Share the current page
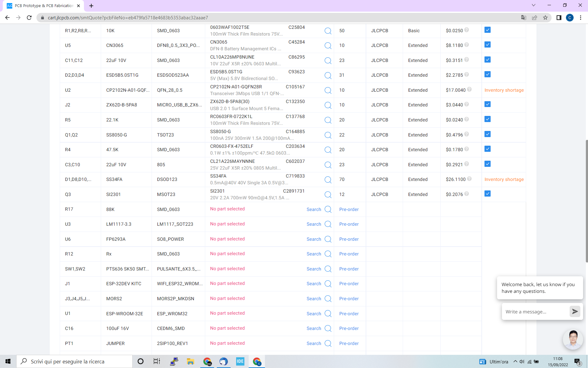The height and width of the screenshot is (368, 588). [534, 18]
